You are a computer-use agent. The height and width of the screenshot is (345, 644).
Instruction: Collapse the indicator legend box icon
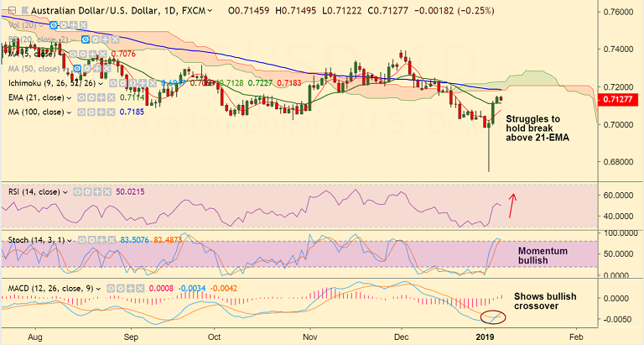(x=12, y=10)
